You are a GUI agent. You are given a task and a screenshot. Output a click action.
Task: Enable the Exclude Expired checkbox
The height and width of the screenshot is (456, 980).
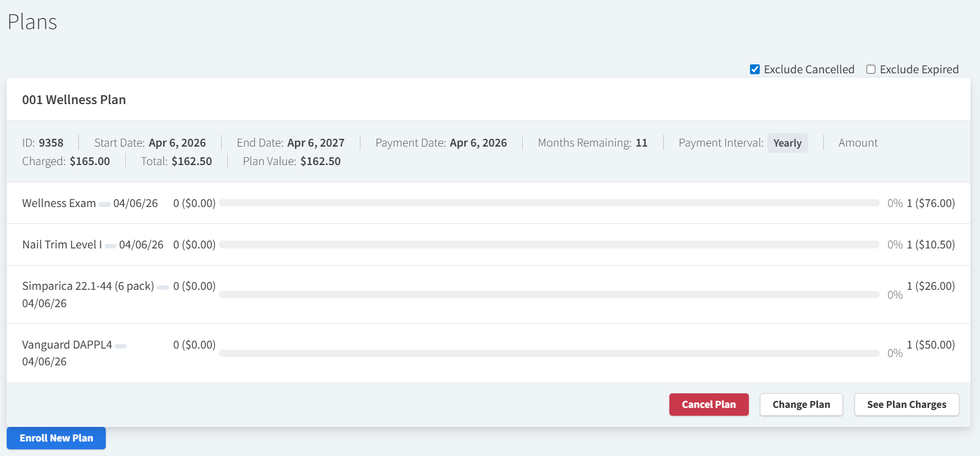[871, 69]
